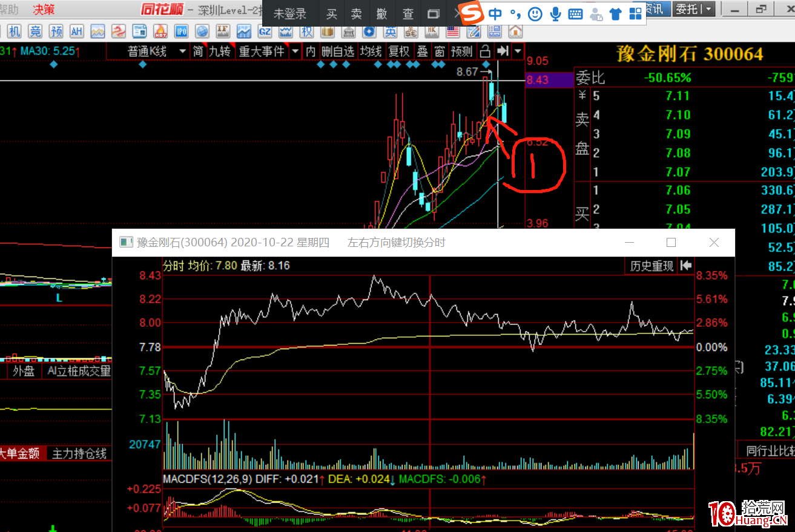
Task: Open the Sogou emoji smiley icon
Action: point(535,13)
